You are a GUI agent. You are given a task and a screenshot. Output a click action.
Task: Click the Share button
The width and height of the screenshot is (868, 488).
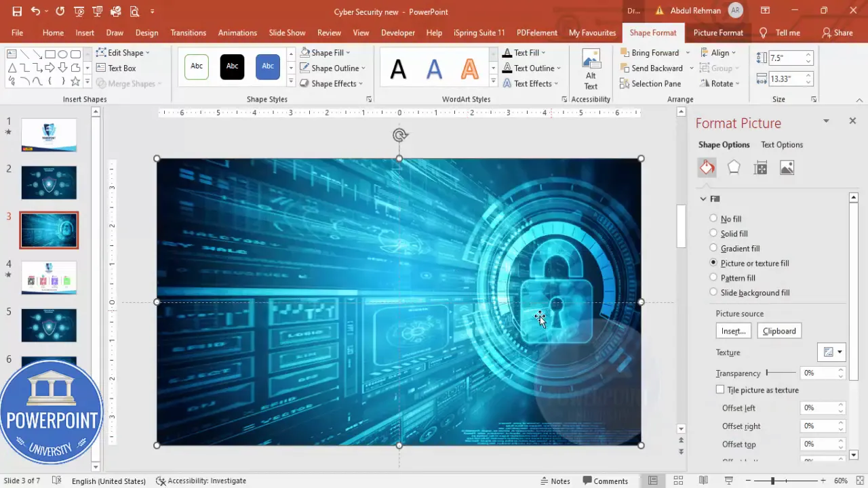tap(837, 33)
